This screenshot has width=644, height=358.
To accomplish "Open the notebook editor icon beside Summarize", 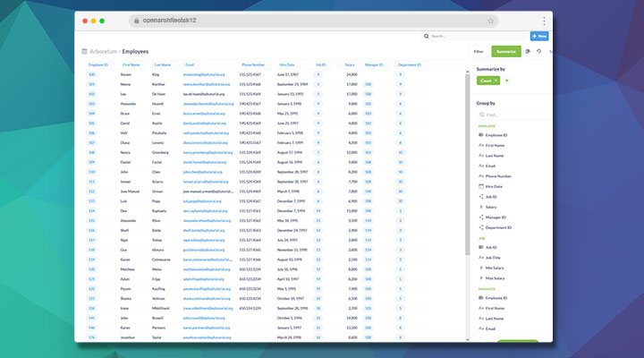I will click(x=528, y=51).
